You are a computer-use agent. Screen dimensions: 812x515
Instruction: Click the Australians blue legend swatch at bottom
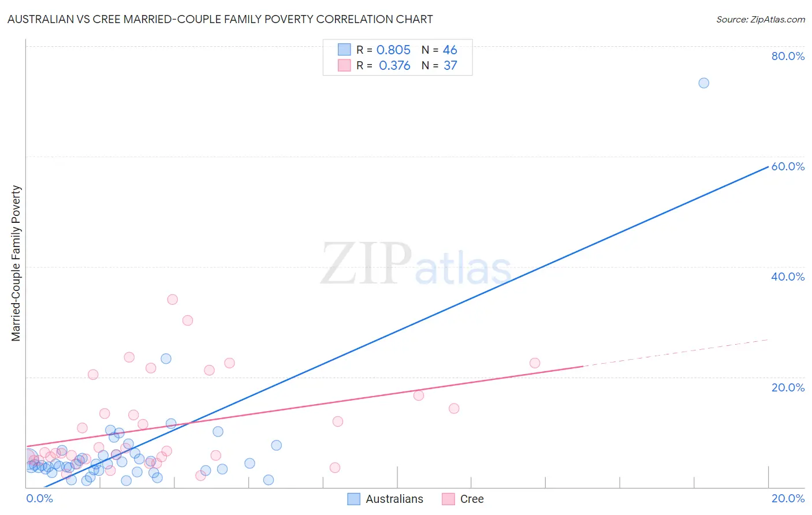coord(353,499)
